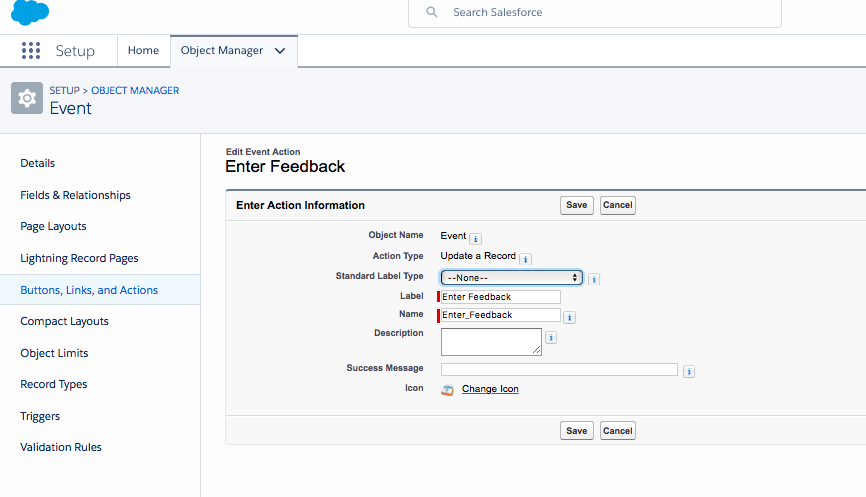
Task: Open Compact Layouts
Action: [x=64, y=321]
